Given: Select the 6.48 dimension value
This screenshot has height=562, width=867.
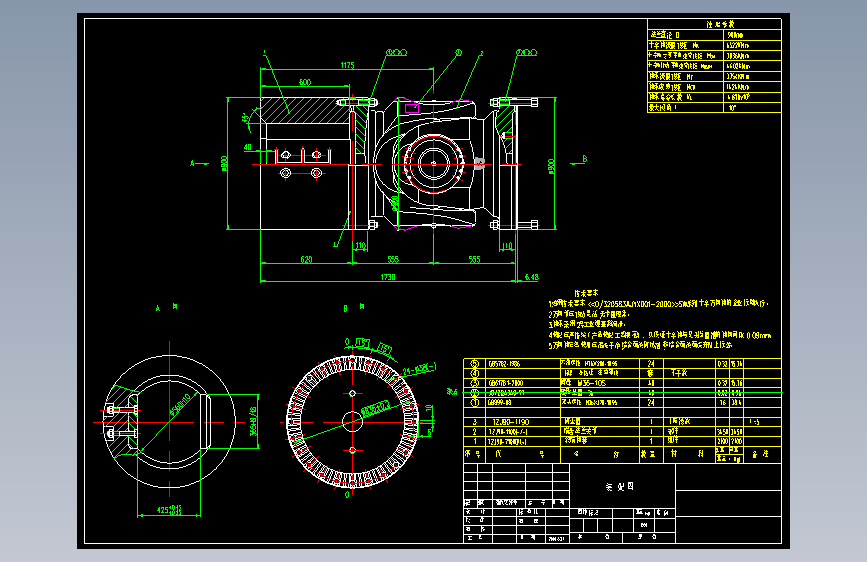Looking at the screenshot, I should coord(531,277).
